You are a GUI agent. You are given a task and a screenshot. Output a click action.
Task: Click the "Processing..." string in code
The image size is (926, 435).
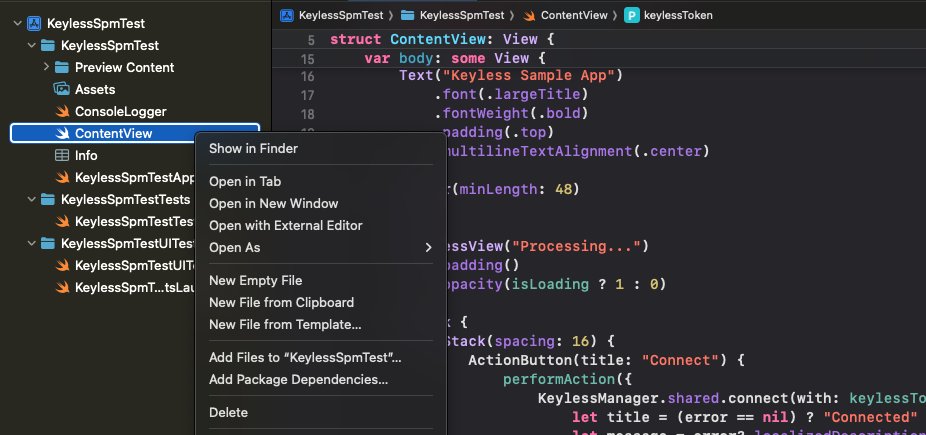point(578,246)
